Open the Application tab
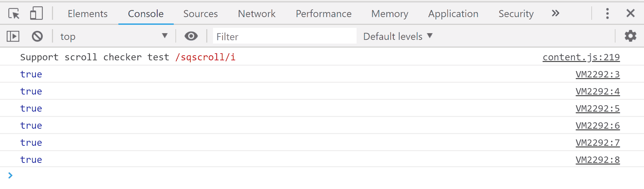This screenshot has width=644, height=189. [453, 14]
